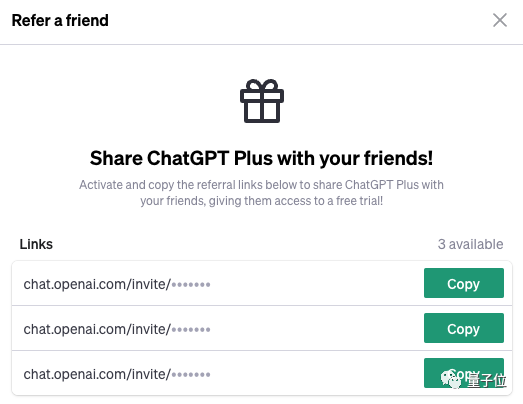Copy the second invite link
This screenshot has height=404, width=523.
click(464, 328)
